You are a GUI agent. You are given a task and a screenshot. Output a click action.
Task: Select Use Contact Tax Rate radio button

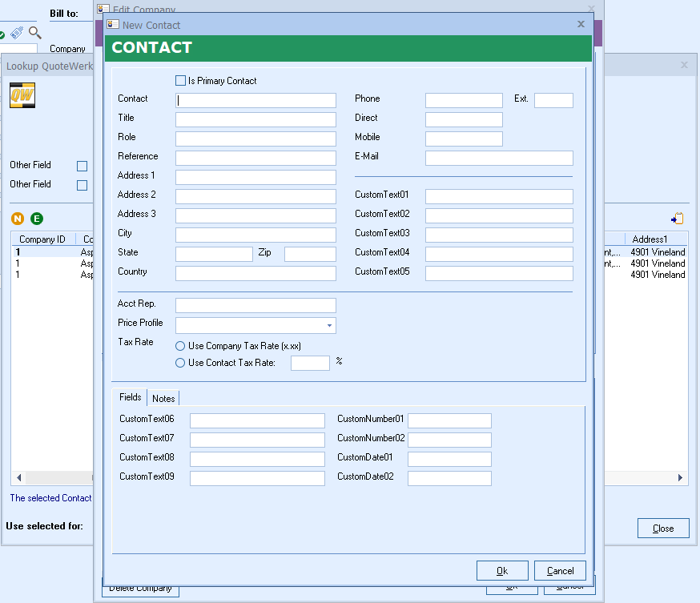(x=180, y=363)
